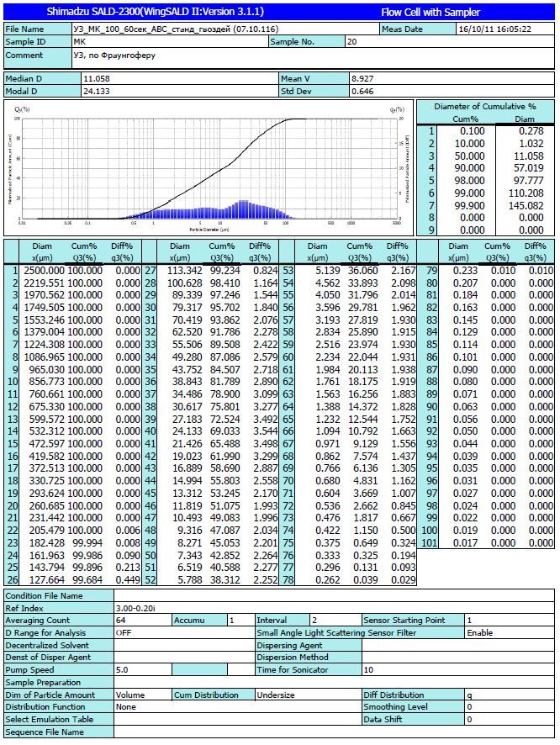The image size is (560, 745).
Task: Click cumulative diameter value 97.777
Action: click(528, 181)
